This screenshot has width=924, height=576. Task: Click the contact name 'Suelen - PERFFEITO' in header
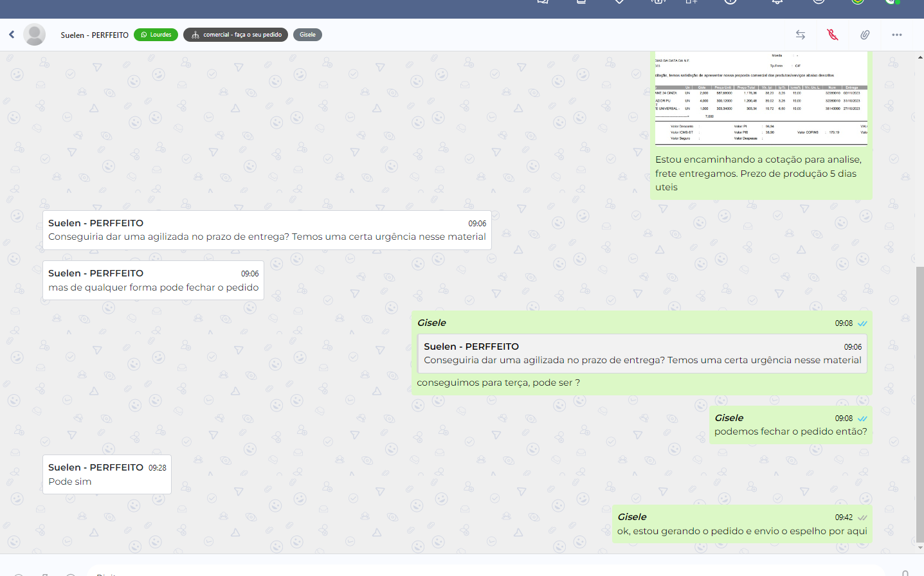95,35
